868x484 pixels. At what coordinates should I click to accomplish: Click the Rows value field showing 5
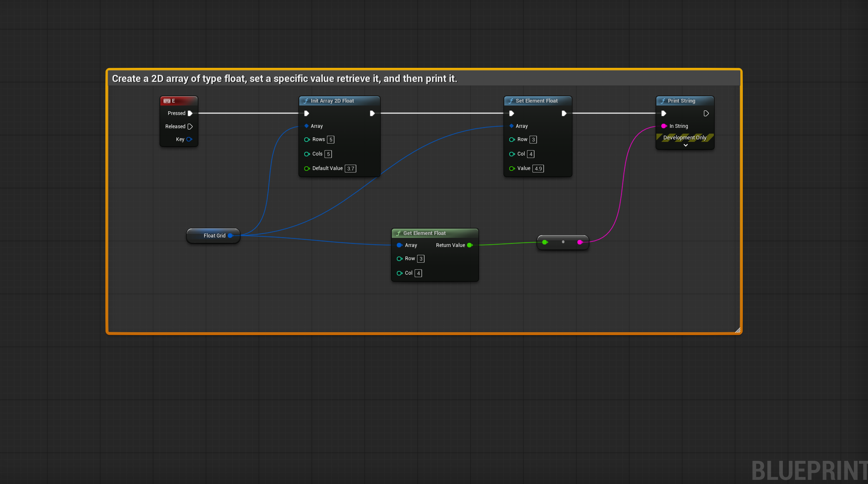pyautogui.click(x=331, y=140)
